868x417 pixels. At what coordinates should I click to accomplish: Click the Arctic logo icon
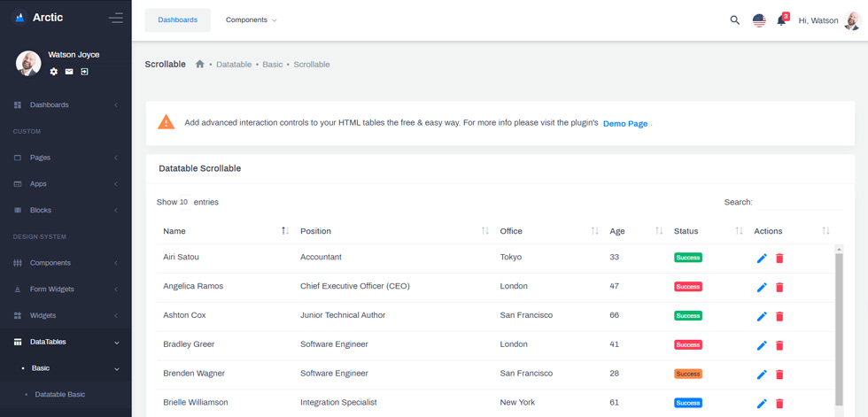coord(19,18)
